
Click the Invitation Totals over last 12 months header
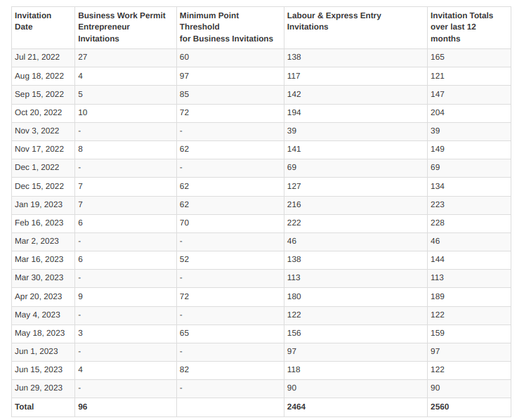tap(461, 27)
